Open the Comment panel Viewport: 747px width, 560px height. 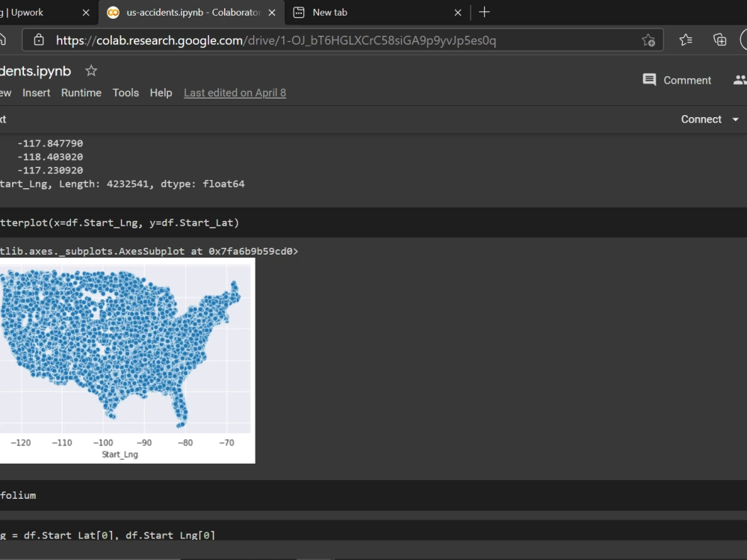tap(677, 80)
